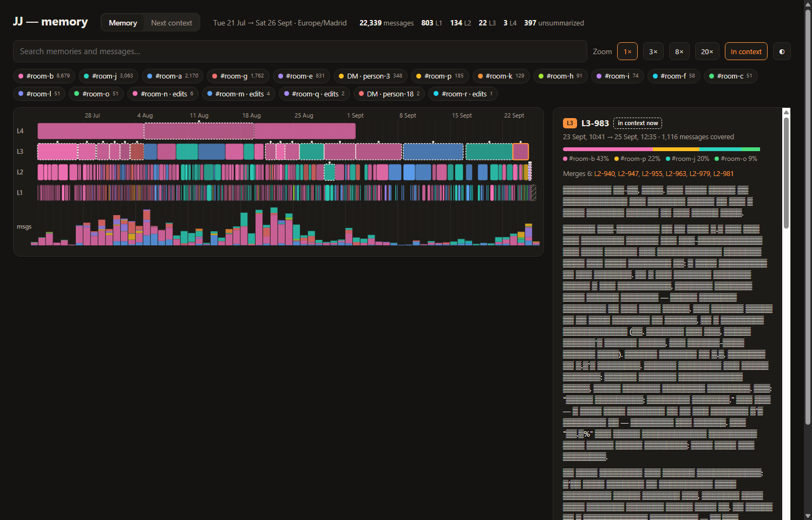Toggle the #room-o filter chip
Screen dimensions: 812x520
click(x=96, y=94)
